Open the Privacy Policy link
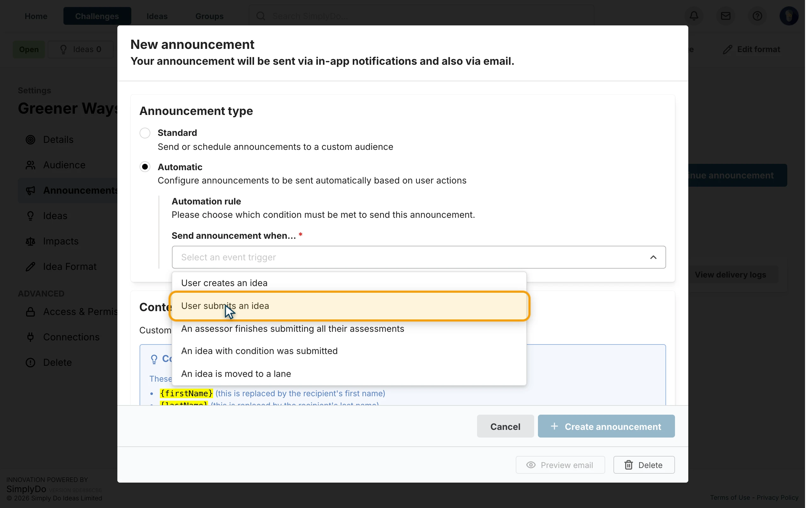This screenshot has height=508, width=812. (x=777, y=498)
